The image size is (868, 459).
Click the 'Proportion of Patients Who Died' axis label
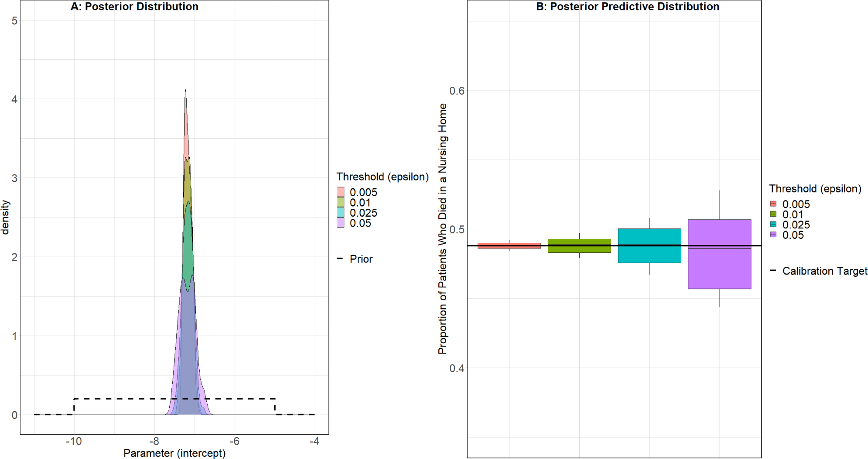pos(443,229)
